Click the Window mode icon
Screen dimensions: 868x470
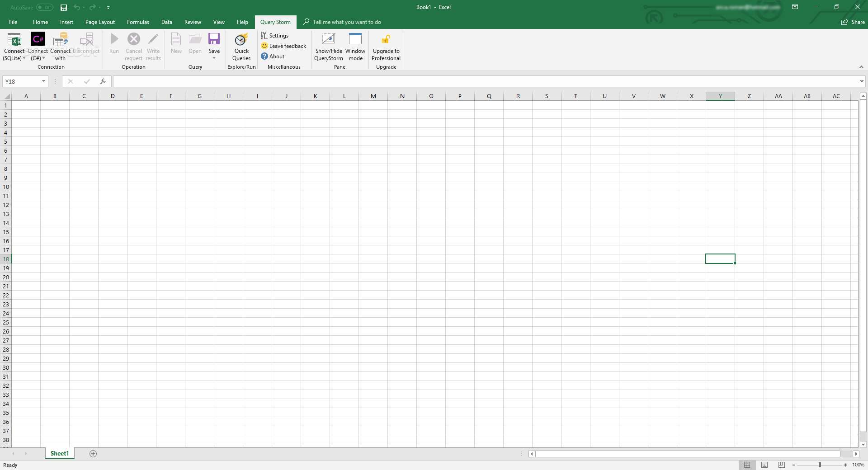tap(355, 39)
